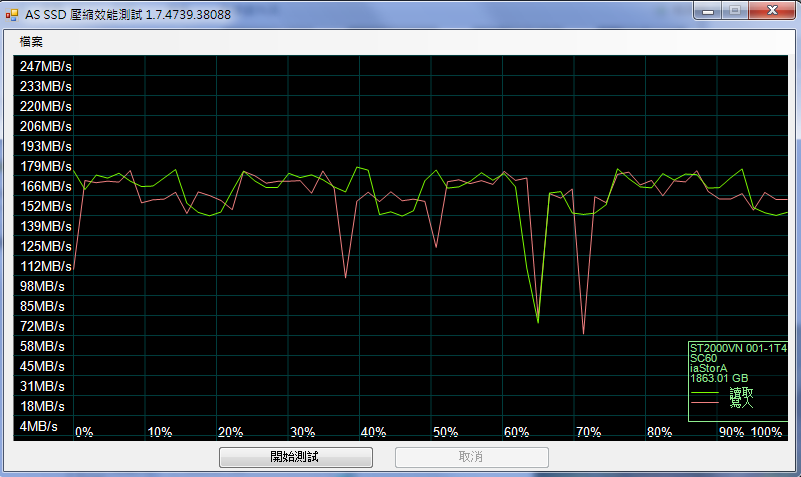801x477 pixels.
Task: Click the 30% x-axis label
Action: [x=302, y=433]
